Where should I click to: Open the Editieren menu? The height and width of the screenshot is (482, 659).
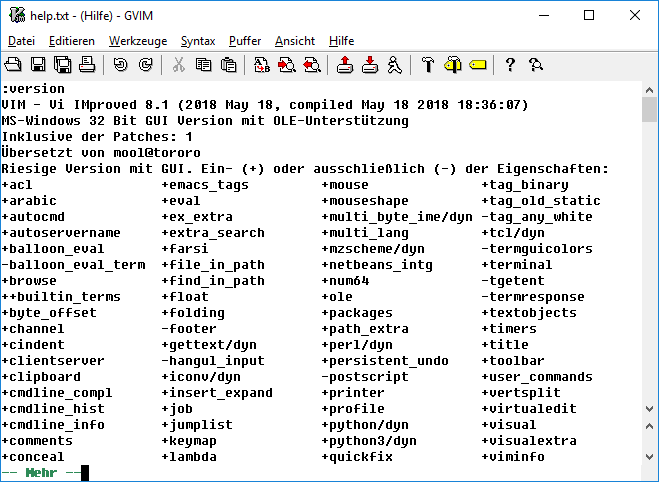click(72, 41)
